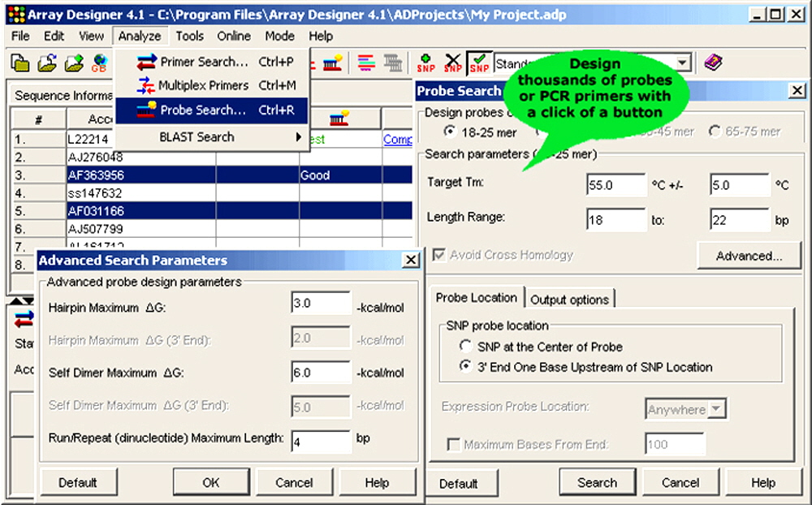Switch to the Probe Location tab
This screenshot has height=505, width=812.
477,298
